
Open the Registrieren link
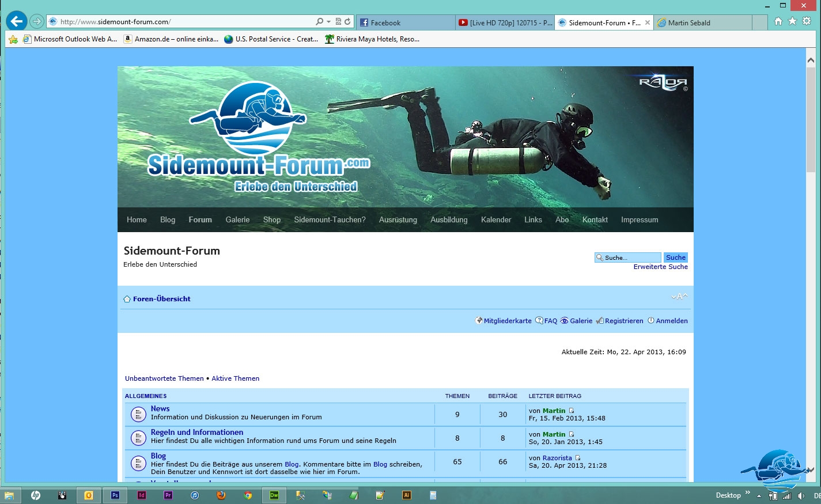(623, 321)
